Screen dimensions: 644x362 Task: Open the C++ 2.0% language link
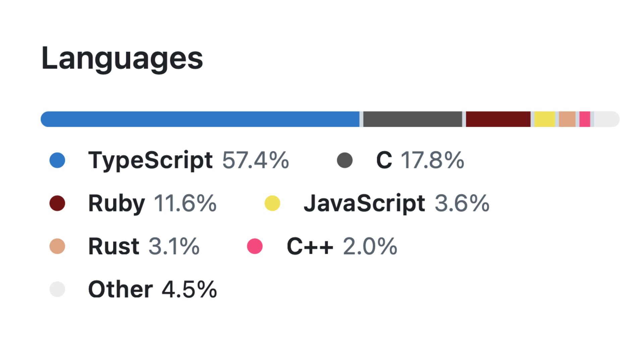point(341,246)
